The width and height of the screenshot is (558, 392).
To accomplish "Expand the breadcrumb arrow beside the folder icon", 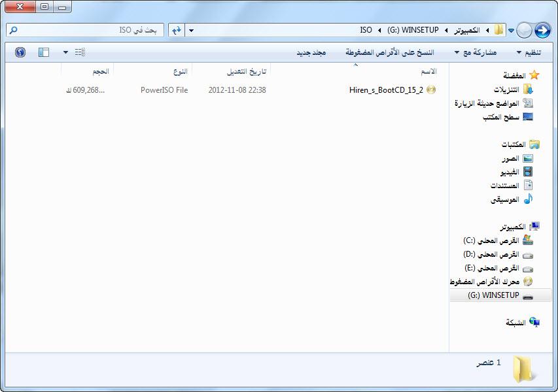I will pos(487,30).
